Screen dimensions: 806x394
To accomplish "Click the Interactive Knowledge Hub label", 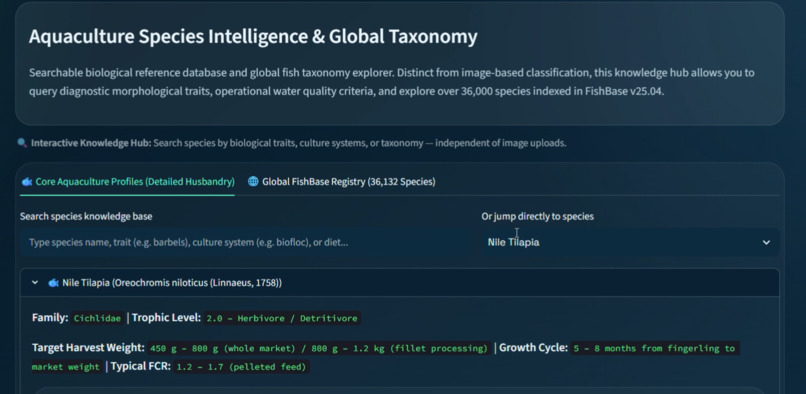I will (91, 143).
